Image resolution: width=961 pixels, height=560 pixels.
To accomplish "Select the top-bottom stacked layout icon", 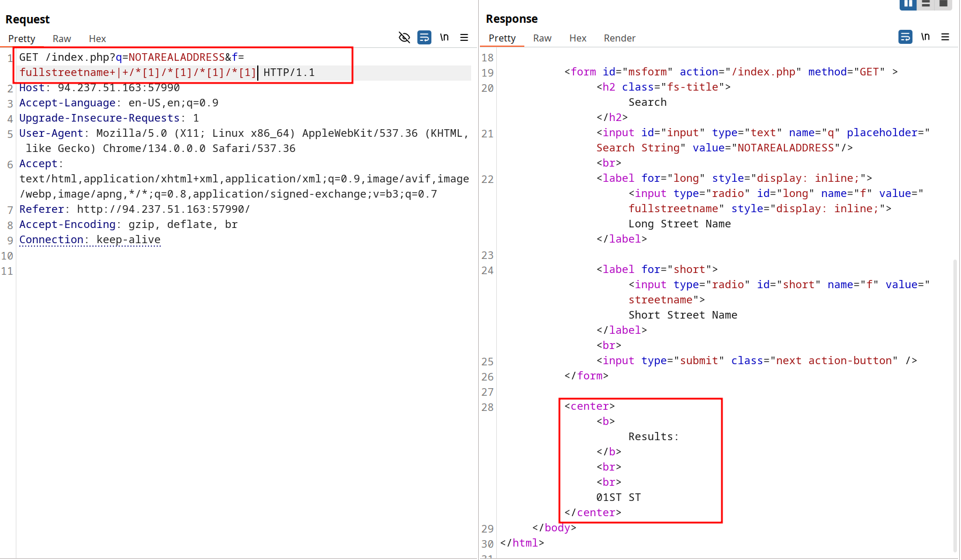I will pyautogui.click(x=926, y=4).
